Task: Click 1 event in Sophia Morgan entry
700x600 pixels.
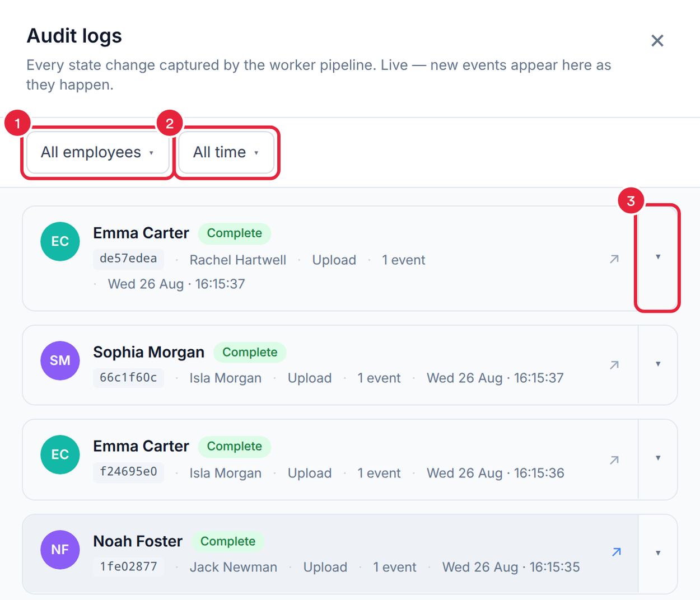Action: [379, 378]
